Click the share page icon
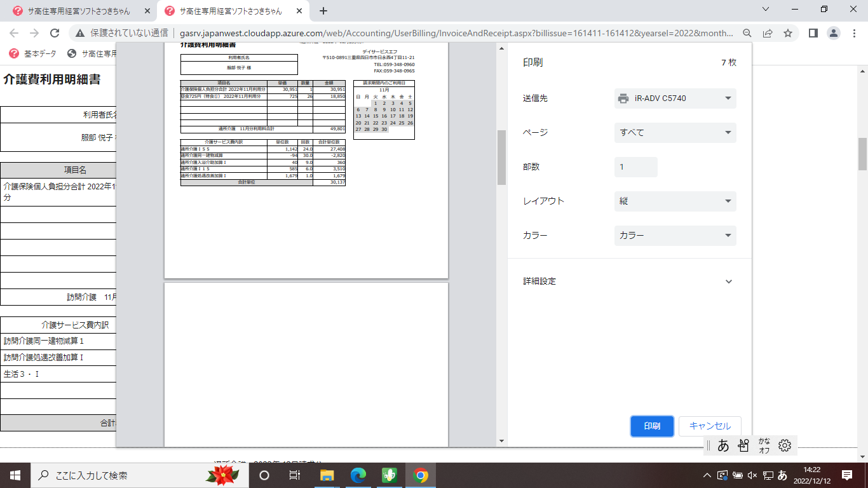This screenshot has width=868, height=488. point(768,33)
